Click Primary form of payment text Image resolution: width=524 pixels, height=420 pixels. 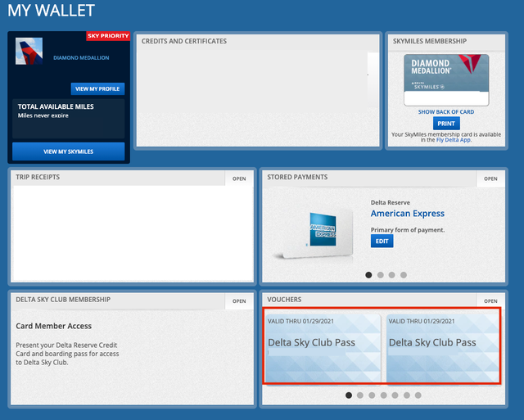pyautogui.click(x=408, y=230)
